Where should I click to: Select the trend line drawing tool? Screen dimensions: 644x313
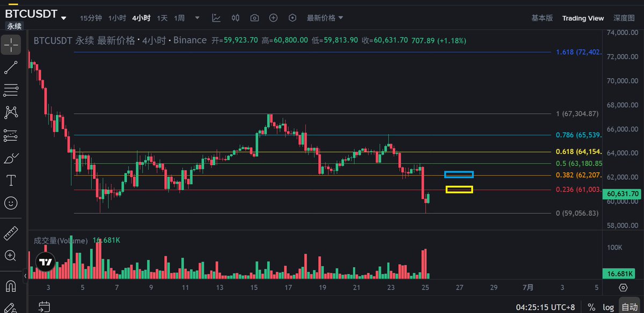[11, 68]
